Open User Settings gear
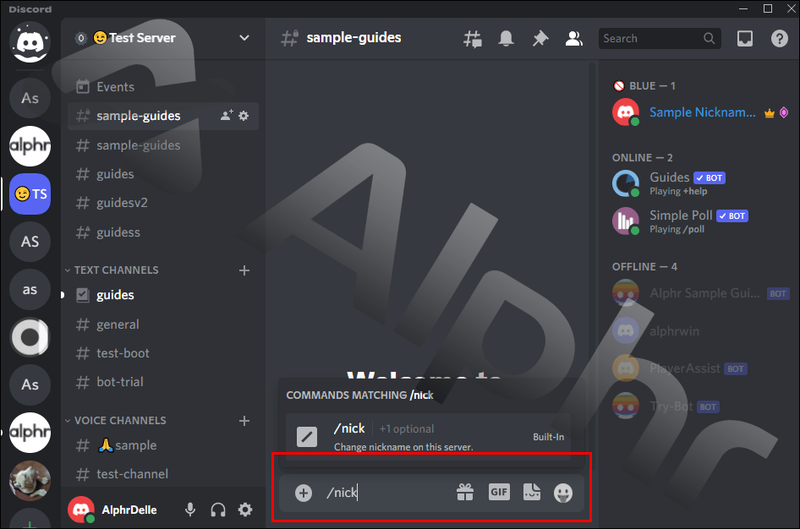This screenshot has width=800, height=529. pyautogui.click(x=245, y=510)
